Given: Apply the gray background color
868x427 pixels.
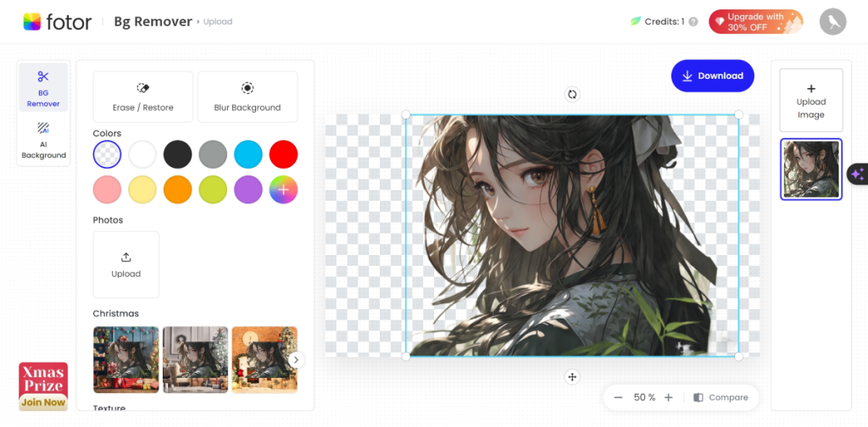Looking at the screenshot, I should point(213,154).
